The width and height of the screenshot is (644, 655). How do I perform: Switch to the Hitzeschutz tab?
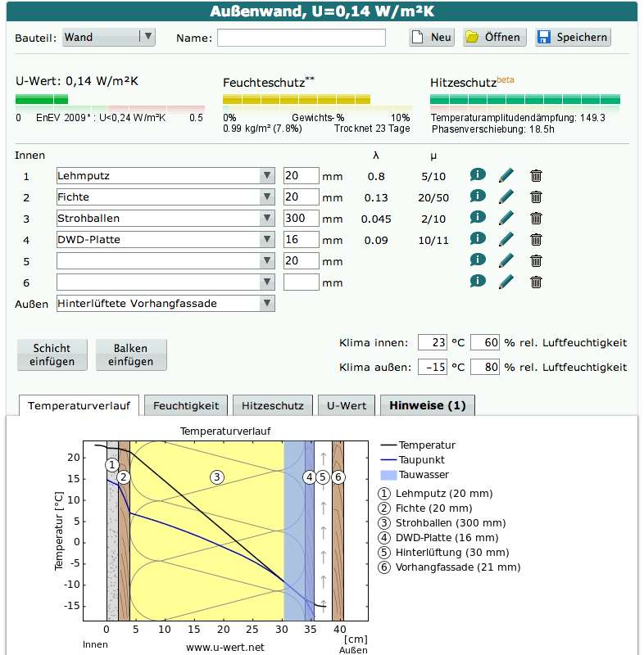click(x=273, y=405)
